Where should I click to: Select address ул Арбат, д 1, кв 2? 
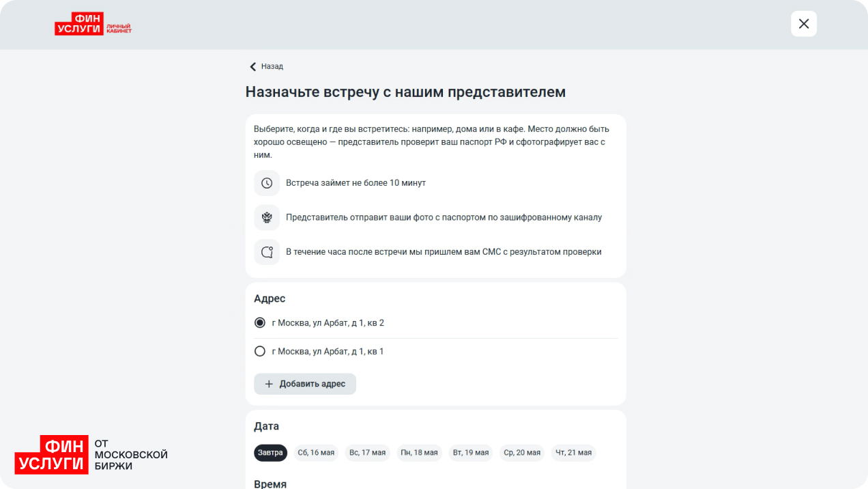point(435,323)
